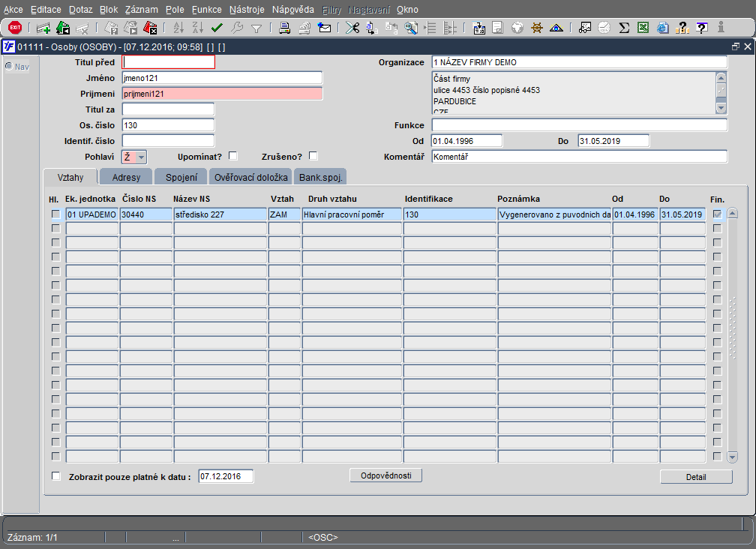The image size is (756, 549).
Task: Click the Jméno field with jmeno121
Action: pyautogui.click(x=222, y=78)
